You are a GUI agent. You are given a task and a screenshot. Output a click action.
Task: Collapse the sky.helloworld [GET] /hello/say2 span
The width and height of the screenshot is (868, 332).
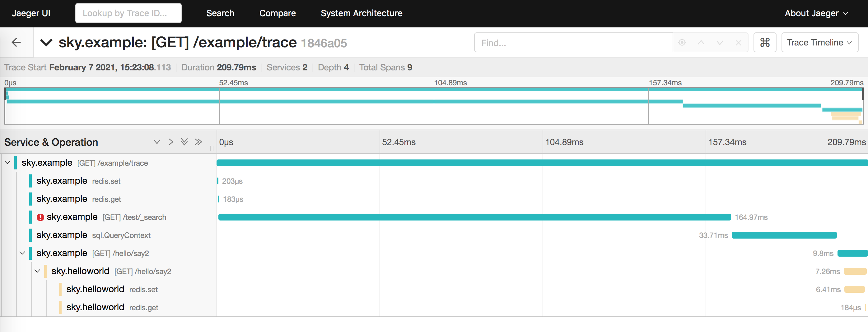(x=37, y=271)
